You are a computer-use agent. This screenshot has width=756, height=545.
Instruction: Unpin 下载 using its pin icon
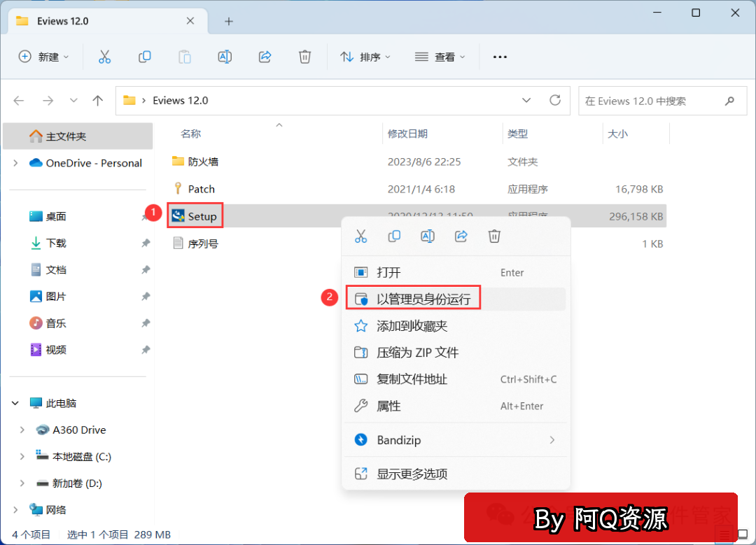coord(146,243)
